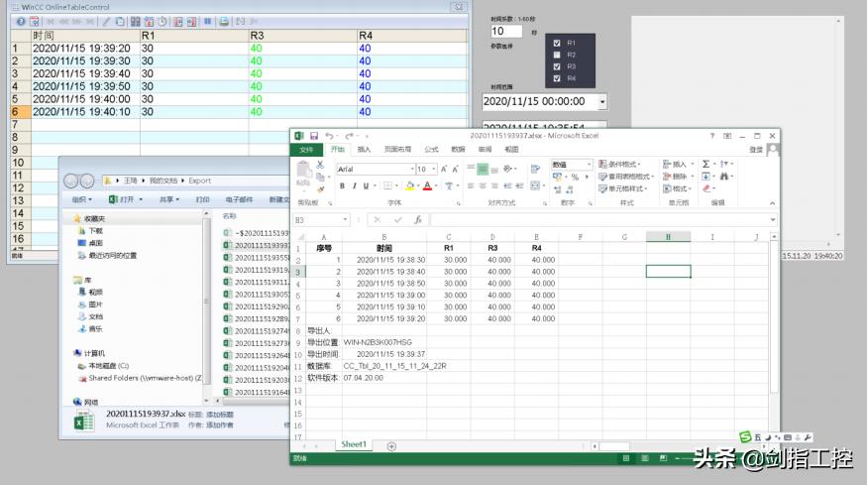This screenshot has width=868, height=485.
Task: Toggle Italic formatting in Excel
Action: pyautogui.click(x=354, y=185)
